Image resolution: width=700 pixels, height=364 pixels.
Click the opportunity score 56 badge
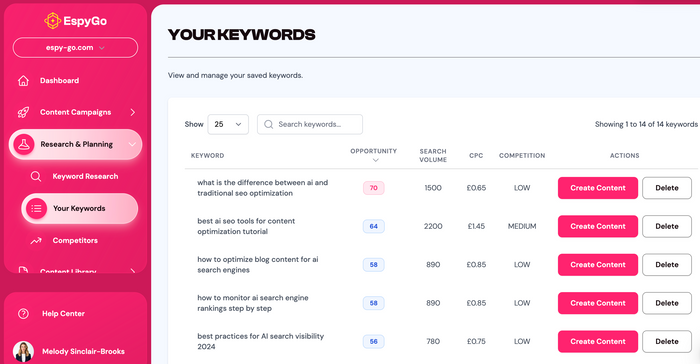[374, 342]
